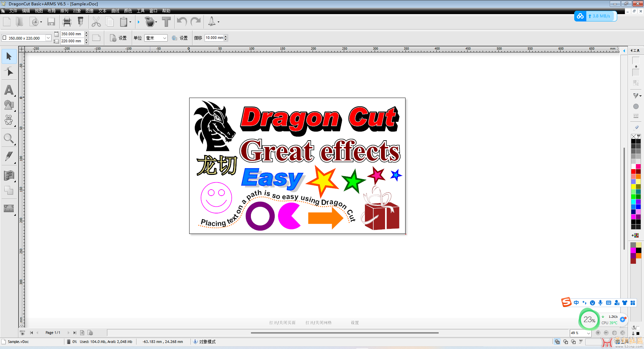This screenshot has height=349, width=644.
Task: Open the 曲线 menu
Action: (115, 11)
